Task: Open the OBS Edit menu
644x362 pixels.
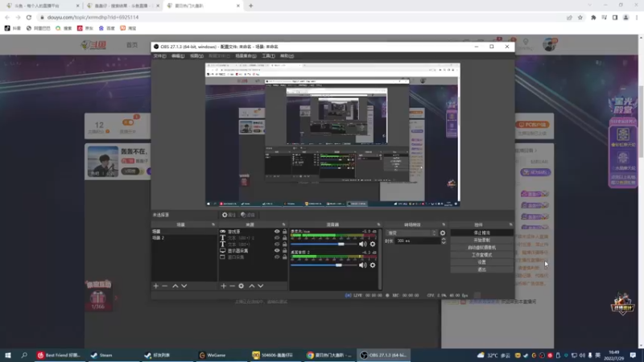Action: click(178, 56)
